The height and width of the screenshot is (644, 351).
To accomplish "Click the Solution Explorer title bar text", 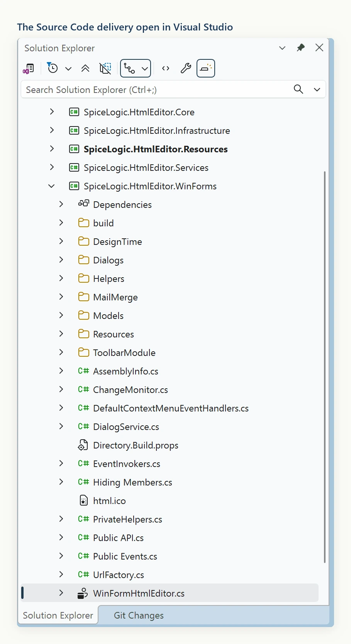I will [59, 48].
